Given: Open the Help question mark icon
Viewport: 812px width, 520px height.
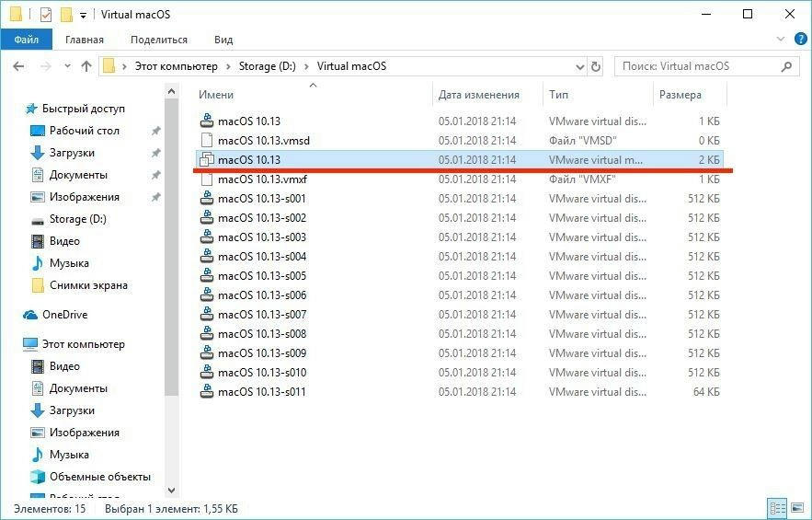Looking at the screenshot, I should tap(799, 40).
